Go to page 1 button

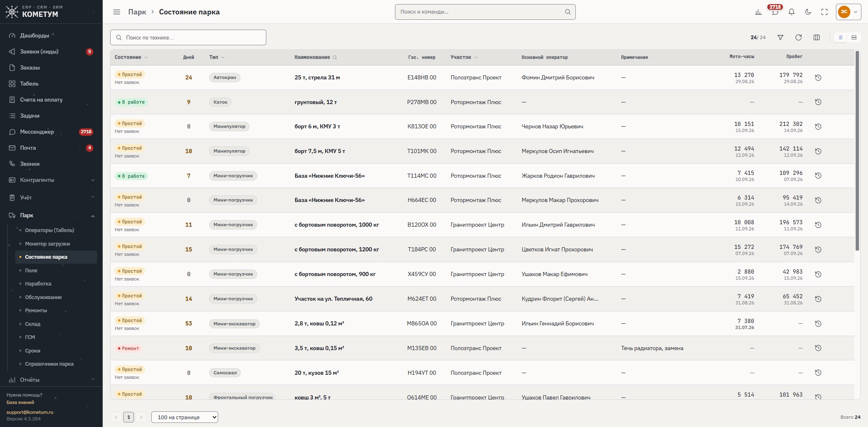click(x=129, y=417)
